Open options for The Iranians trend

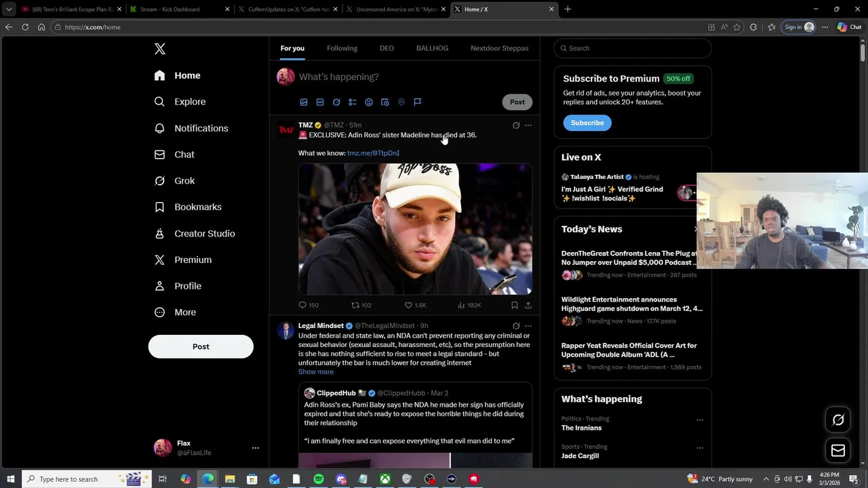[700, 420]
